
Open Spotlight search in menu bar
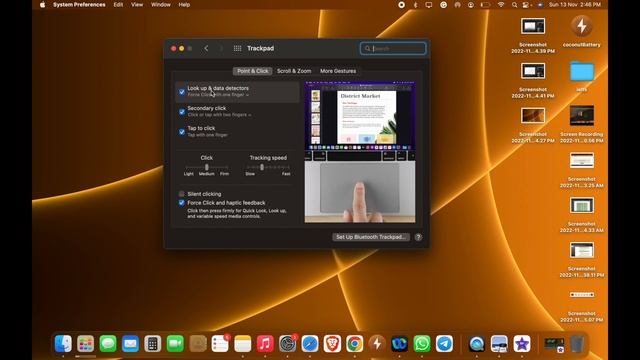tap(514, 5)
